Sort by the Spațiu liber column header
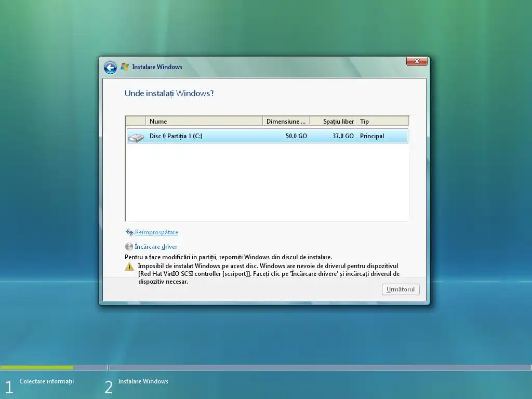 [x=333, y=121]
